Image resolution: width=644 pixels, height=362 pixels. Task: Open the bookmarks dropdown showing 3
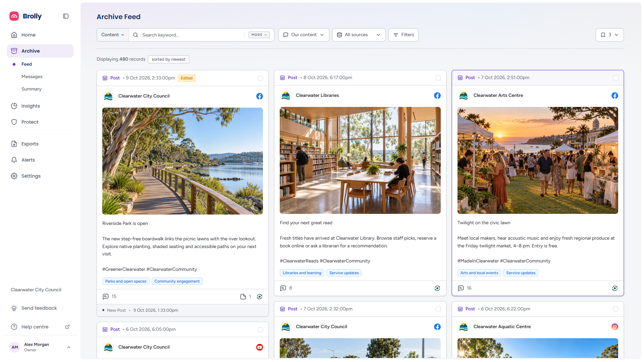pyautogui.click(x=609, y=35)
